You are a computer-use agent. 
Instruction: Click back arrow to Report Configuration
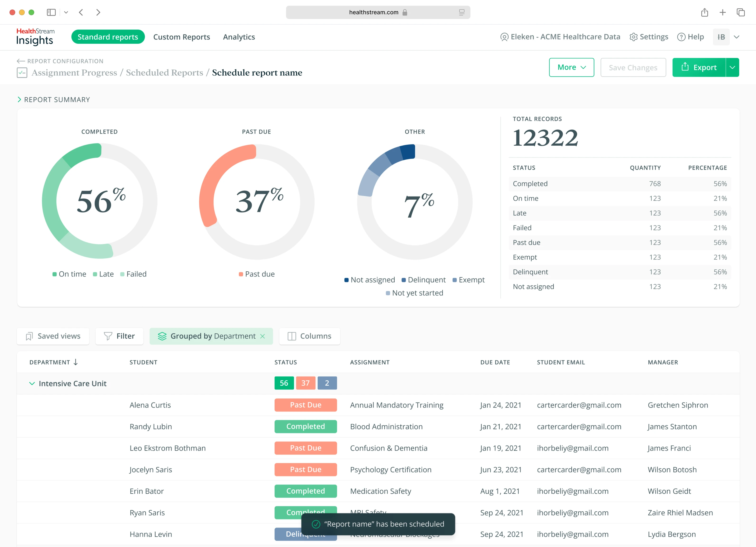point(21,61)
